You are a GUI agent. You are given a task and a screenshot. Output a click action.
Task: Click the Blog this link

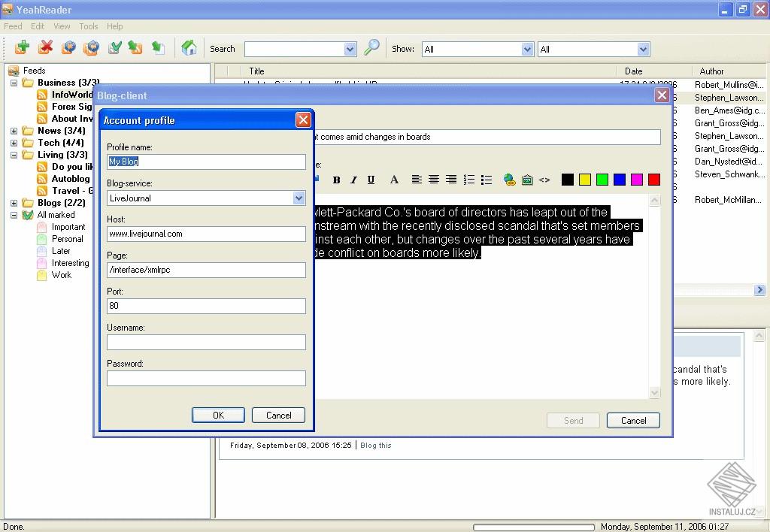pos(375,445)
